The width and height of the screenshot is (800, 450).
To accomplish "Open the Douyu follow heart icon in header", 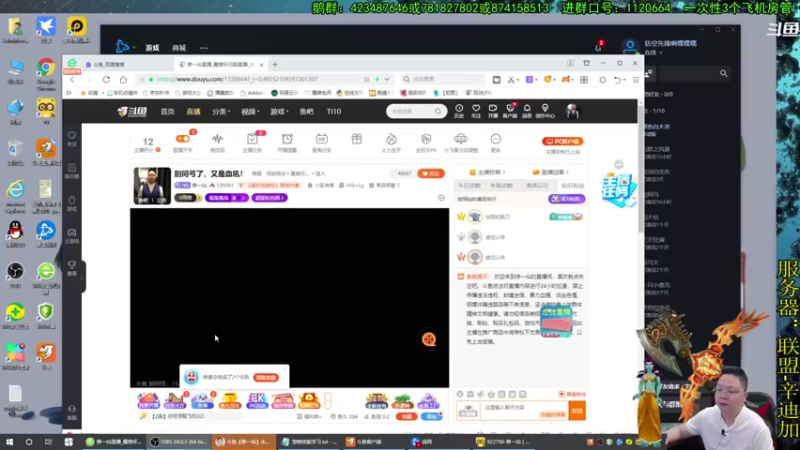I will [476, 109].
